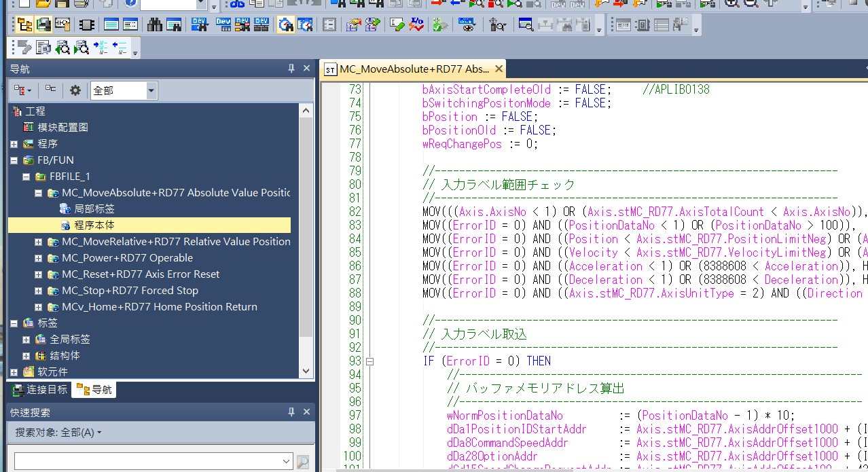Collapse the FB/FUN tree node
The image size is (868, 472).
[14, 160]
